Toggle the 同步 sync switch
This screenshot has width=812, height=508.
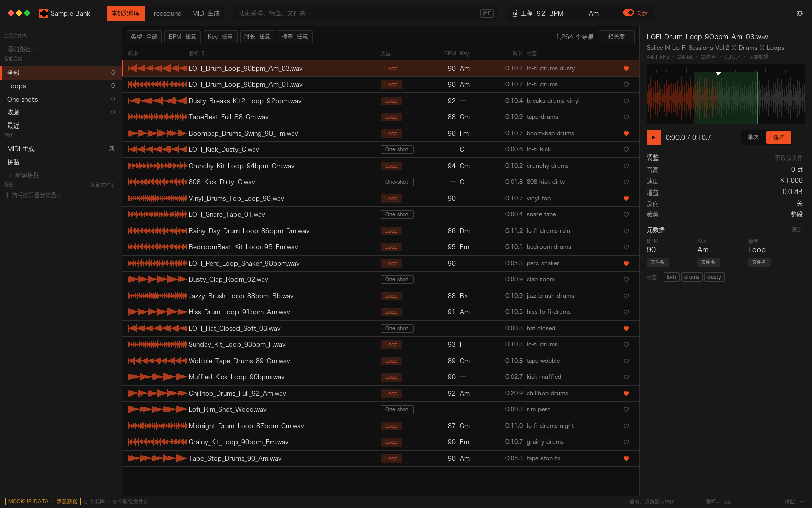click(628, 13)
